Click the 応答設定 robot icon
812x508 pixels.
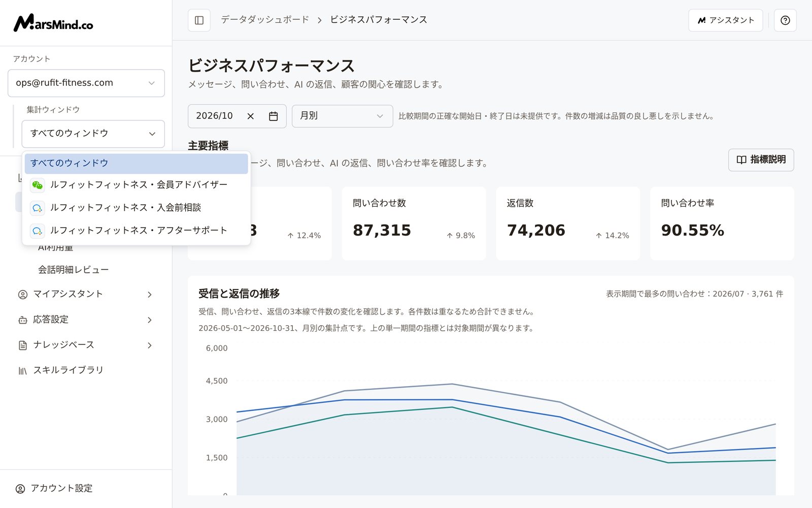pos(23,320)
